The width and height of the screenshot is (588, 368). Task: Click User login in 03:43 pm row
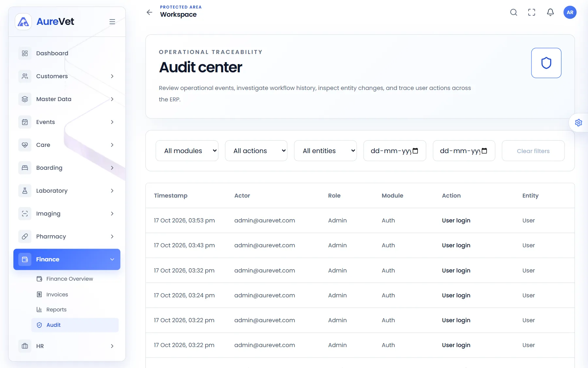tap(456, 245)
